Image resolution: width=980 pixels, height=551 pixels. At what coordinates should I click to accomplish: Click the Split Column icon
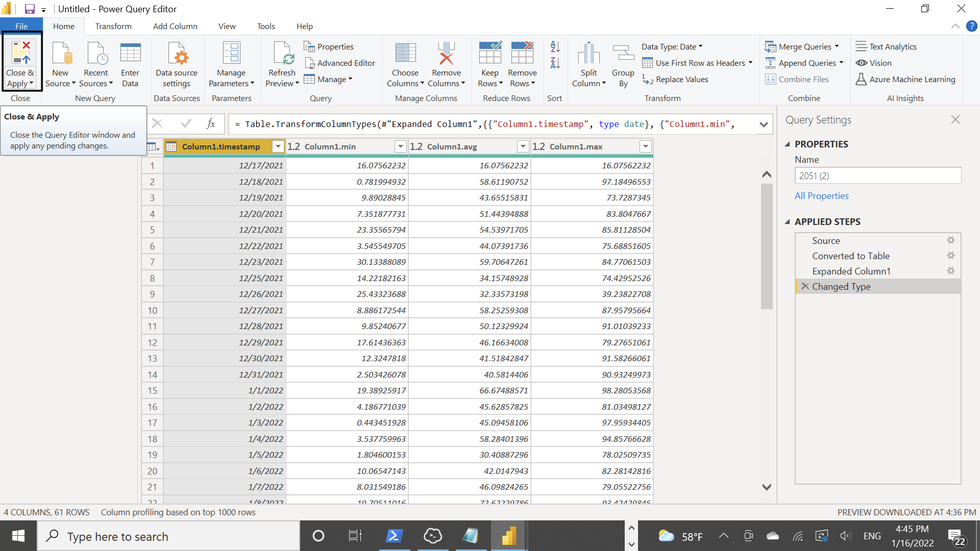click(589, 53)
